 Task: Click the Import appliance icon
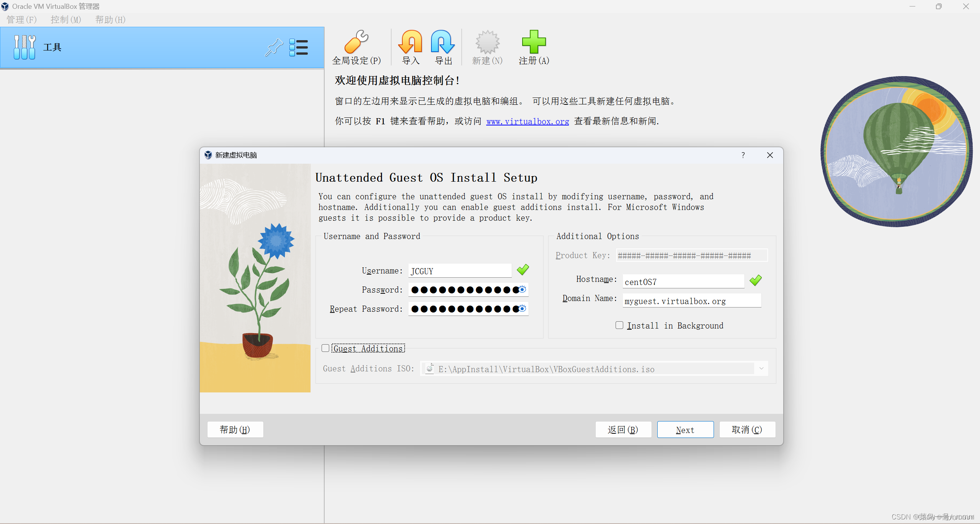pyautogui.click(x=410, y=42)
